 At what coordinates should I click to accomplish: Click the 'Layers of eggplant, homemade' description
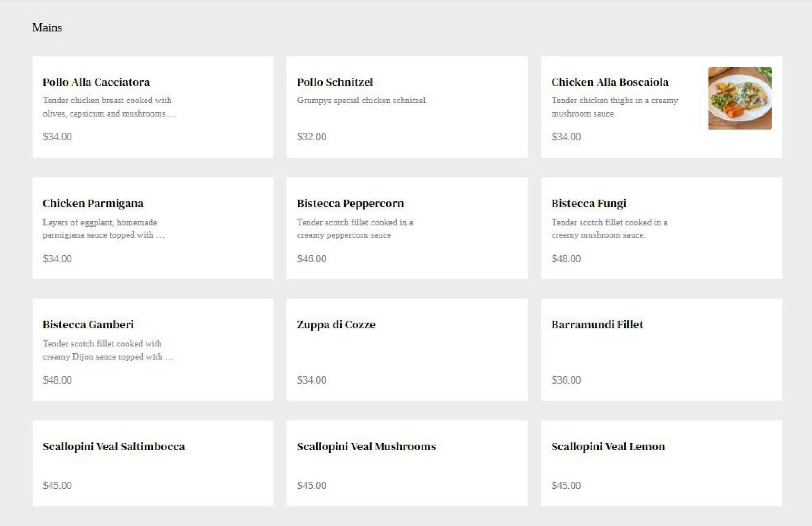(100, 222)
